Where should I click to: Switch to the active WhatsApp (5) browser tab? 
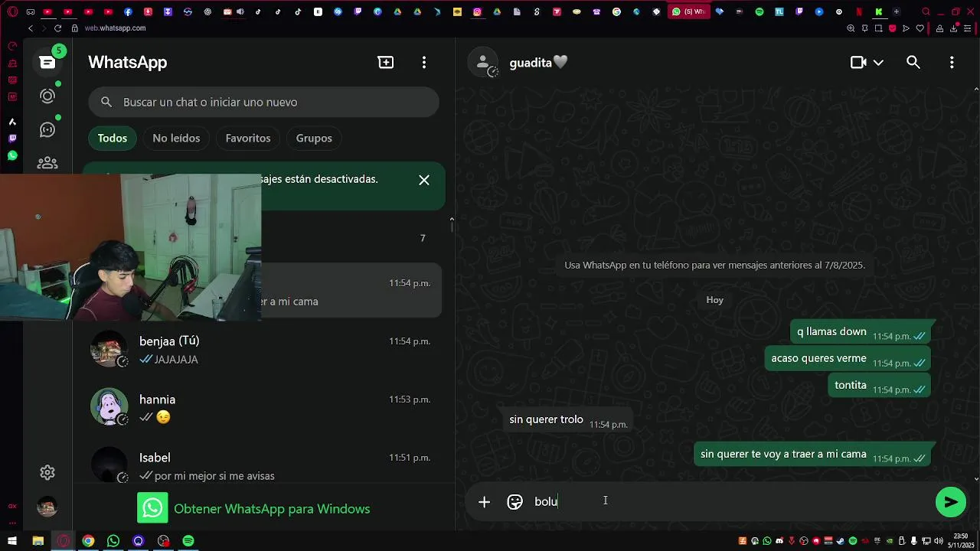click(x=689, y=11)
